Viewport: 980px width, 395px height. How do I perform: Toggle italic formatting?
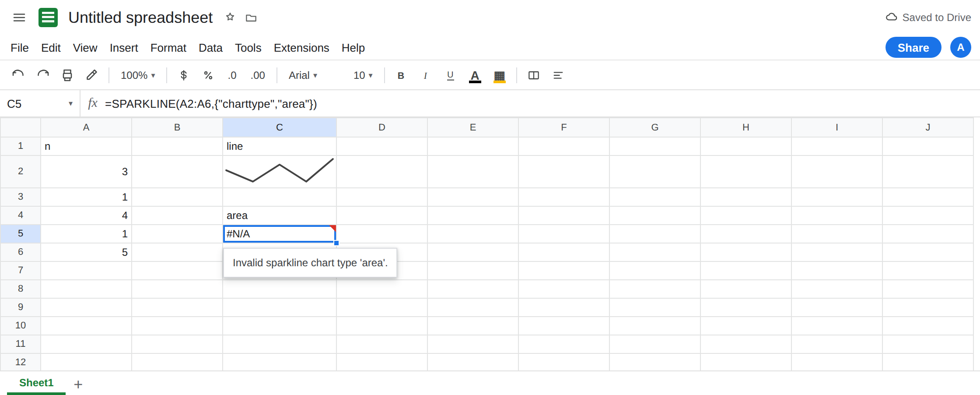[x=425, y=75]
